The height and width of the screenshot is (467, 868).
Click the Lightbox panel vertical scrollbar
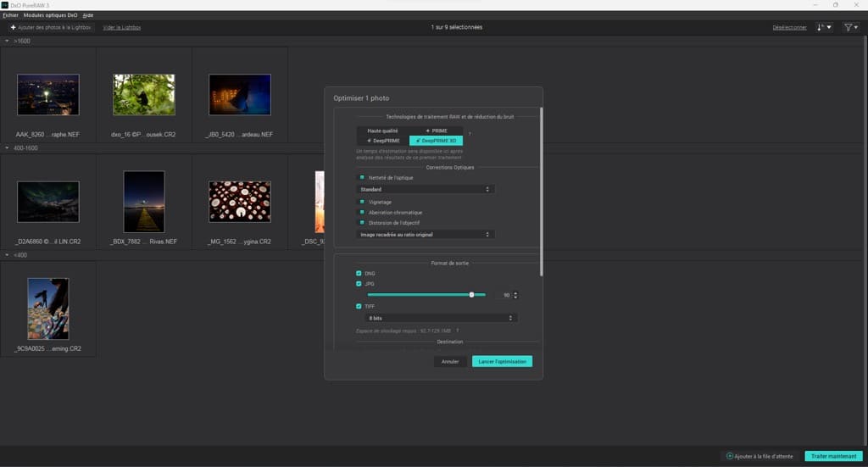(x=865, y=241)
